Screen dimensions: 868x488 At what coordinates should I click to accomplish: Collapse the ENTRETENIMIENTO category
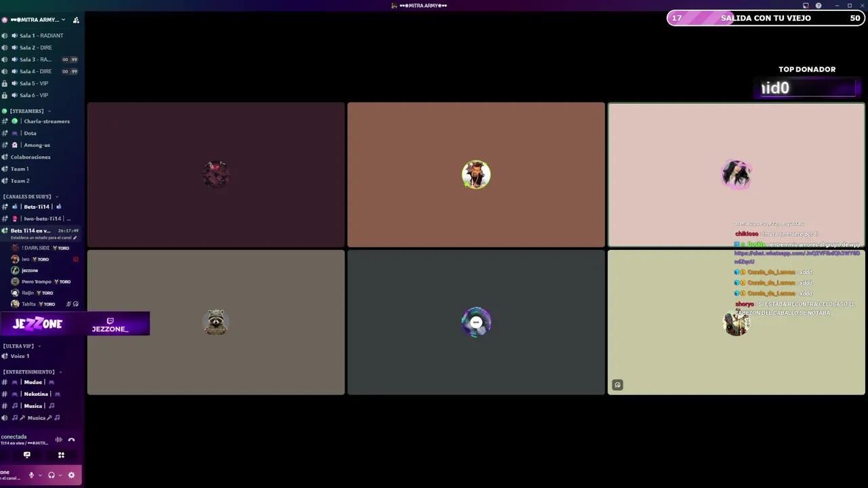coord(32,372)
